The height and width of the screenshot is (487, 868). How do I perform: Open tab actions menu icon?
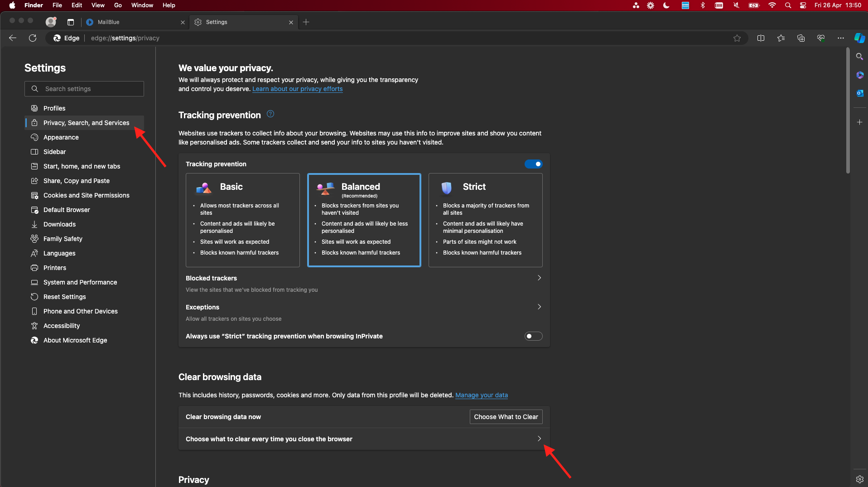[x=71, y=22]
